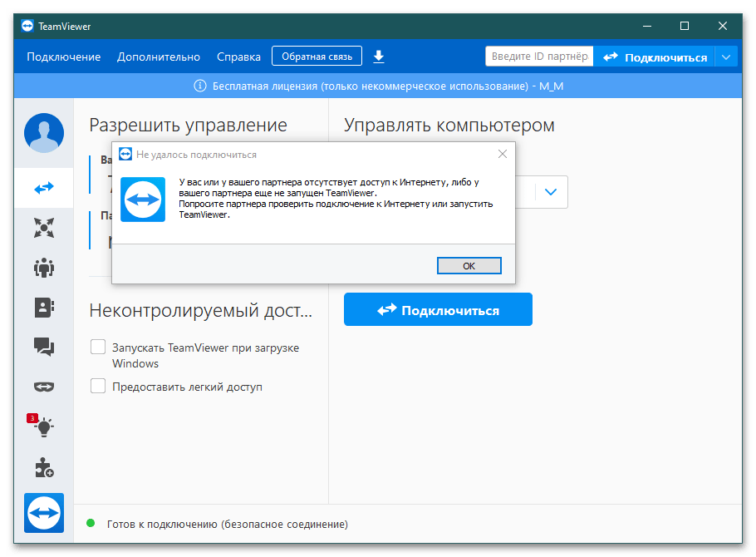756x557 pixels.
Task: Click the Бесплатная лицензия banner text
Action: click(388, 86)
